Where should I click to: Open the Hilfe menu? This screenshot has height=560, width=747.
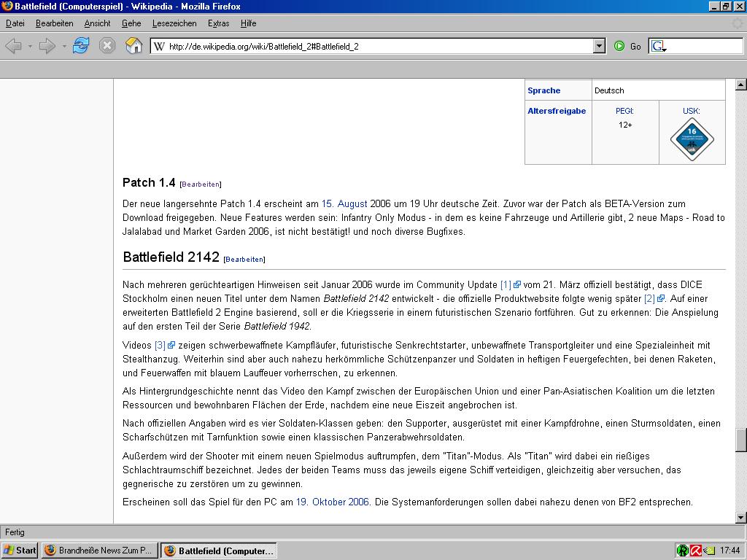[x=248, y=23]
